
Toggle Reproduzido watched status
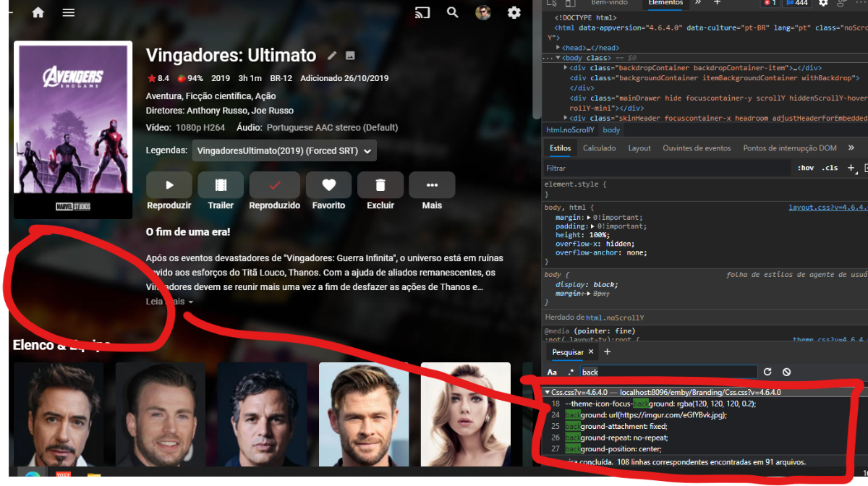(275, 185)
